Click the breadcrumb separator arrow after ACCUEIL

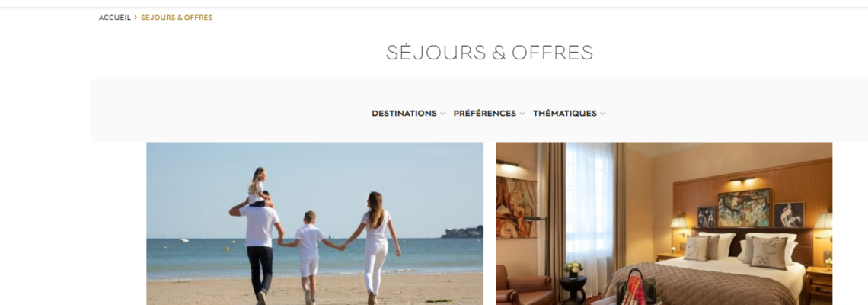point(136,18)
